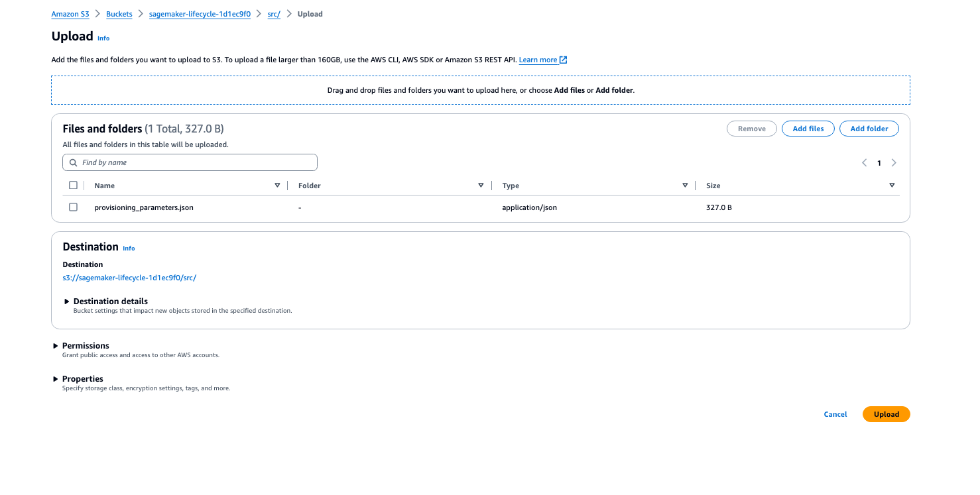Screen dimensions: 980x495
Task: Go to previous page using left chevron
Action: [x=864, y=163]
